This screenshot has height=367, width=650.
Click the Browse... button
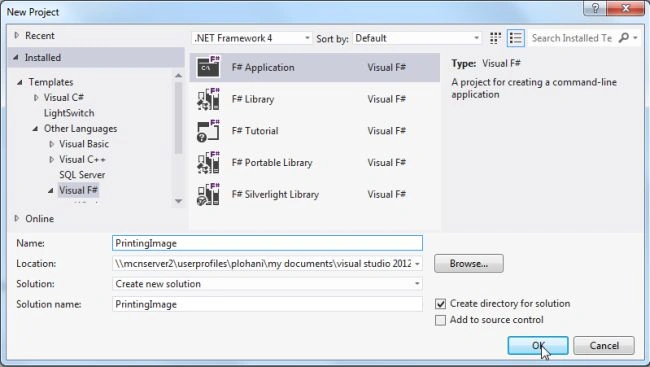coord(469,264)
